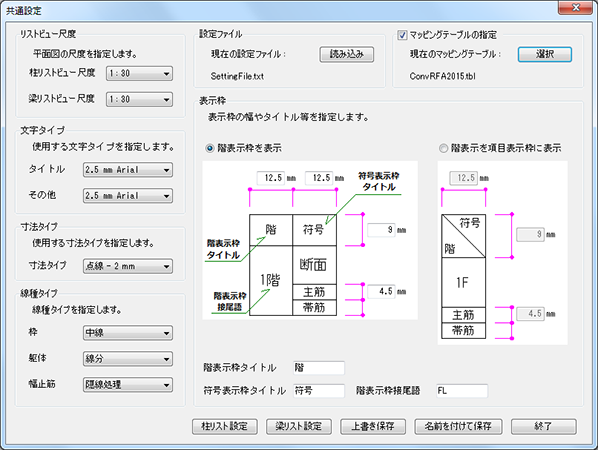Image resolution: width=598 pixels, height=450 pixels.
Task: Open 枠 line type dropdown
Action: coord(128,333)
